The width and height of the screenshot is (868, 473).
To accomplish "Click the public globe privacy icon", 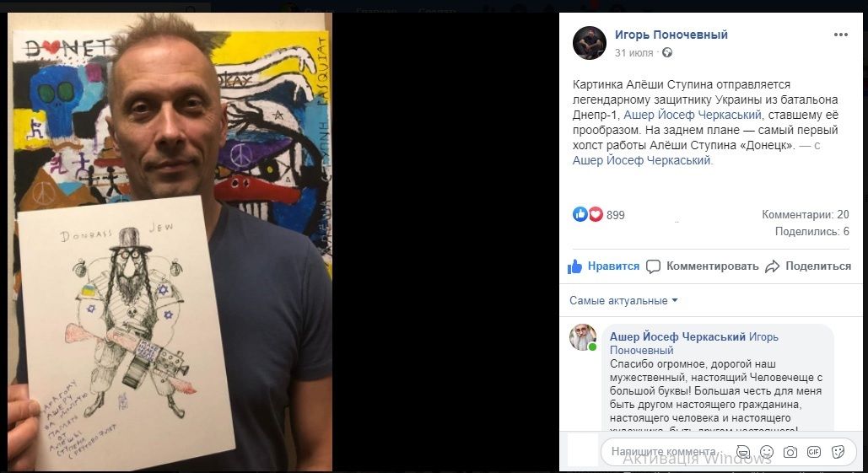I will pyautogui.click(x=667, y=53).
